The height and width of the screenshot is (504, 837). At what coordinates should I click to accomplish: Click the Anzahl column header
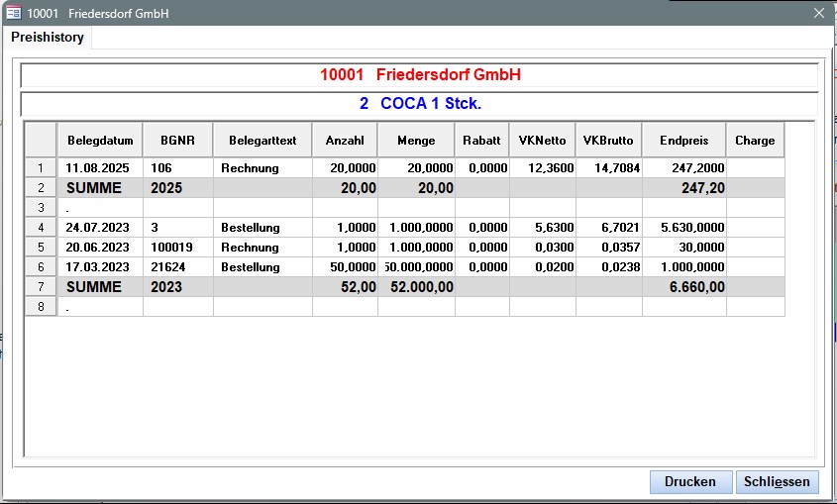pos(345,141)
